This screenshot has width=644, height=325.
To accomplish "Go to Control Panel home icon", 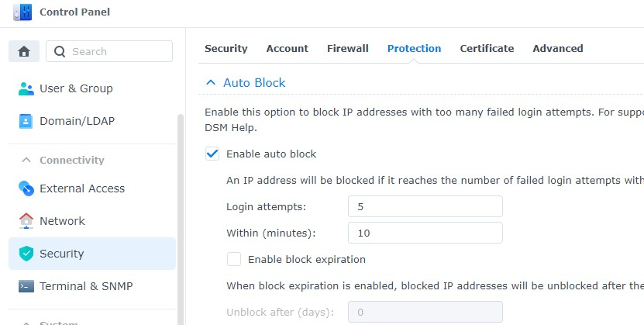I will pos(24,51).
